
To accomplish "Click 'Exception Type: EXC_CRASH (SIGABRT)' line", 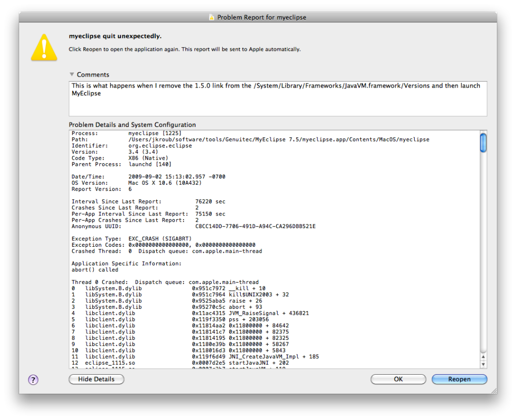I will tap(132, 239).
